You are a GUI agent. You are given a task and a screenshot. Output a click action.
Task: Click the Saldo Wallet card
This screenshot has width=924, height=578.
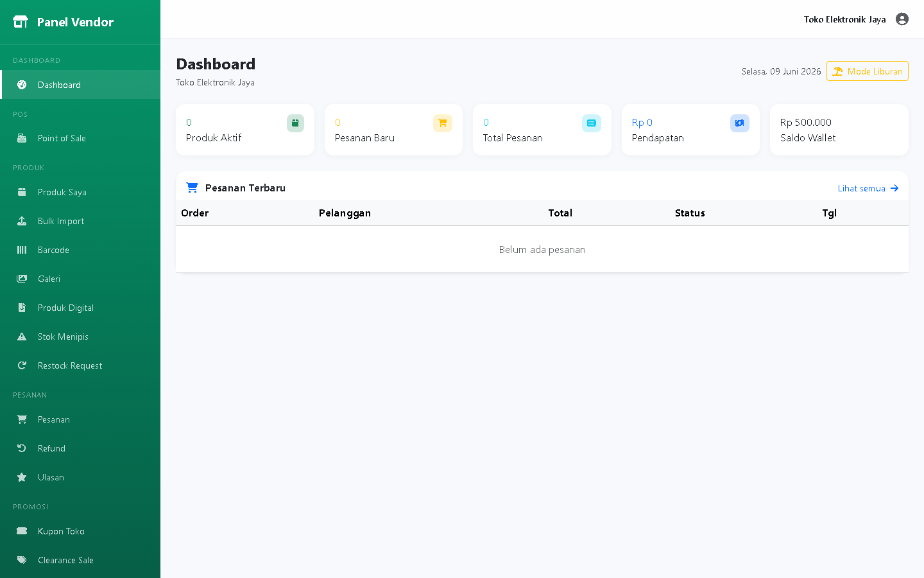839,130
